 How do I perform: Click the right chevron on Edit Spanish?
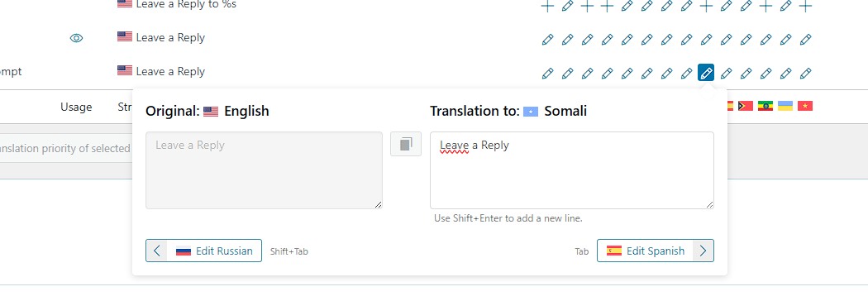tap(703, 251)
